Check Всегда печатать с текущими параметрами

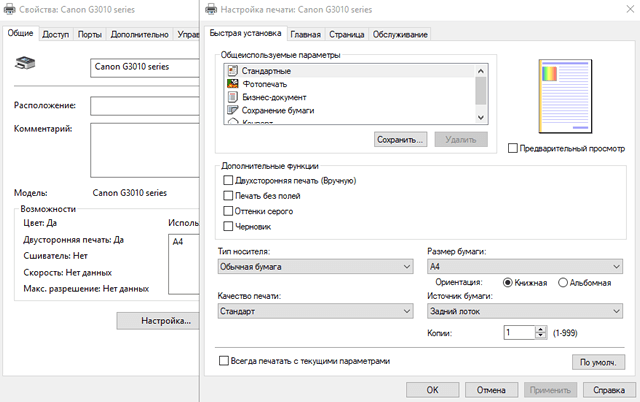224,360
